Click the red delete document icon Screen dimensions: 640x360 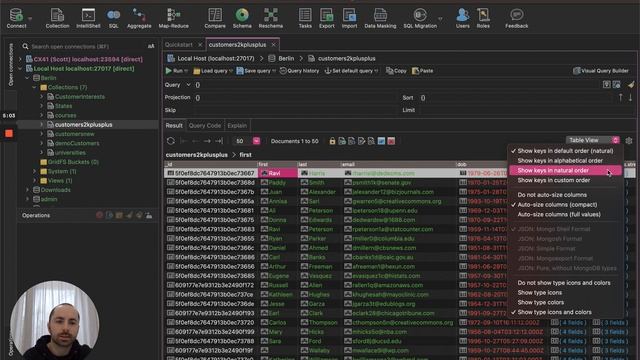click(x=391, y=141)
